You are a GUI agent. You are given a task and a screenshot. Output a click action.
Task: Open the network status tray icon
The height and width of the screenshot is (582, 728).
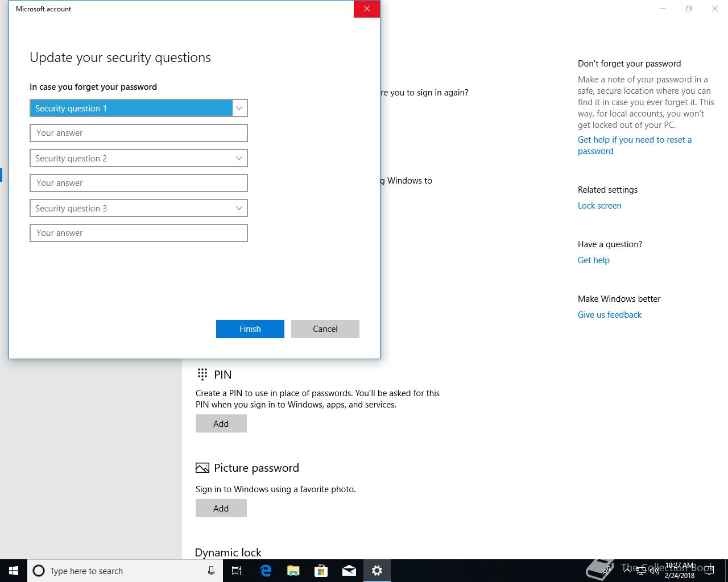coord(641,571)
